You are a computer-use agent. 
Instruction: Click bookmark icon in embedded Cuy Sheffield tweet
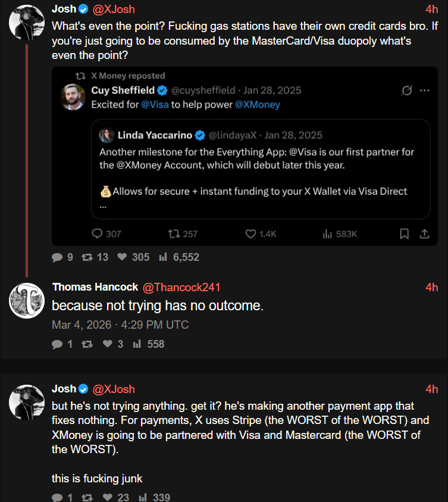(x=405, y=234)
